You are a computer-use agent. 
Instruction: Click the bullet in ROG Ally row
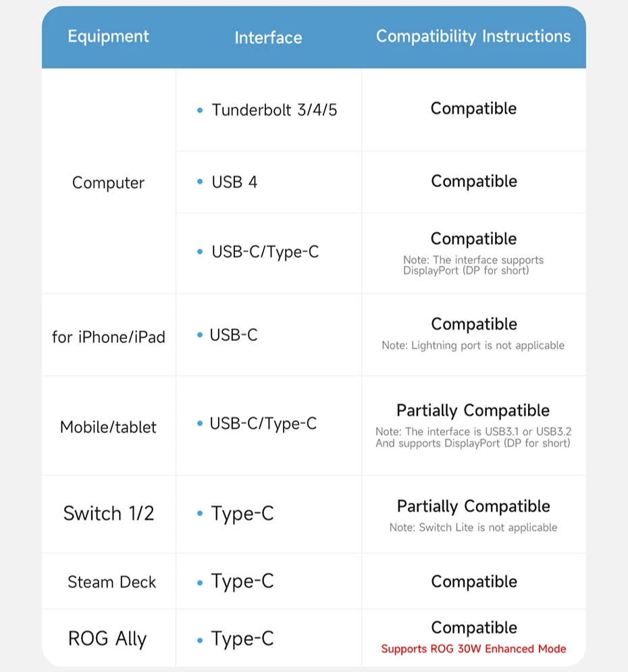pyautogui.click(x=200, y=640)
